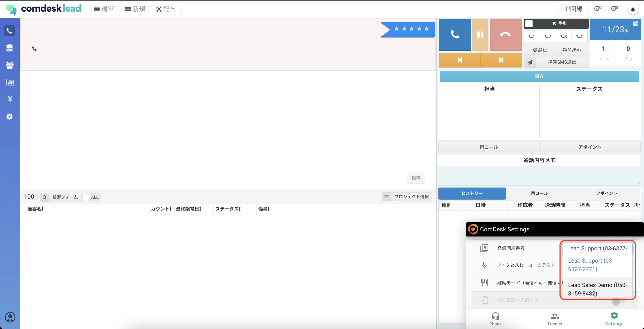644x329 pixels.
Task: Sort by 最終架電日 column
Action: point(189,209)
